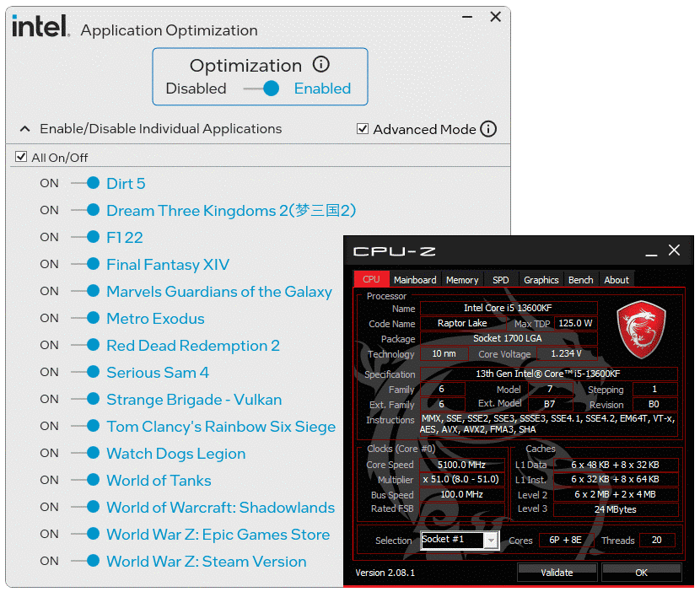
Task: Click the Bus Speed value 100.0 MHz
Action: click(461, 495)
